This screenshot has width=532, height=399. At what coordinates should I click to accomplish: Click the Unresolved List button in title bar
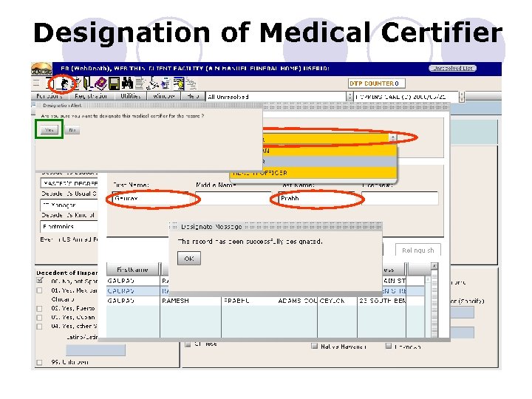(x=453, y=68)
